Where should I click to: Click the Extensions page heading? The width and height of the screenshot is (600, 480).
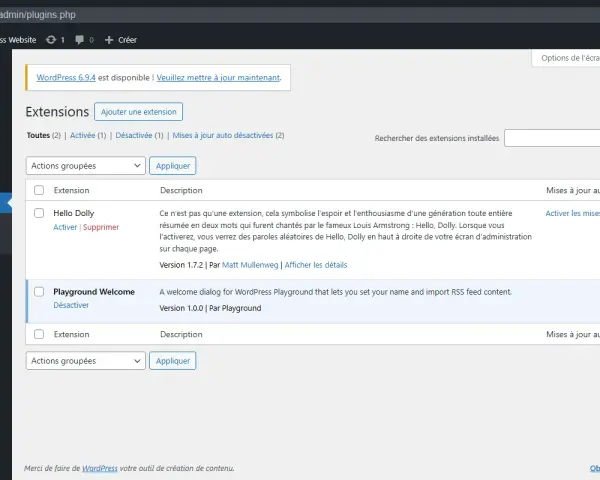[x=57, y=112]
